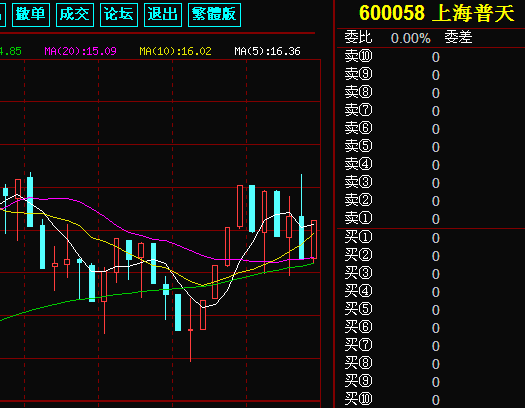Viewport: 525px width, 408px height.
Task: Select the 买① bid level row
Action: tap(431, 238)
